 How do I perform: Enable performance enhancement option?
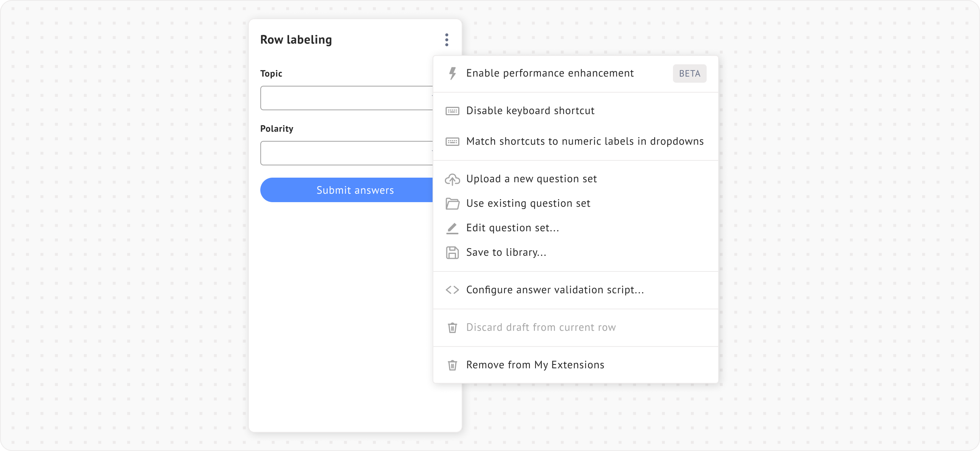pos(550,74)
